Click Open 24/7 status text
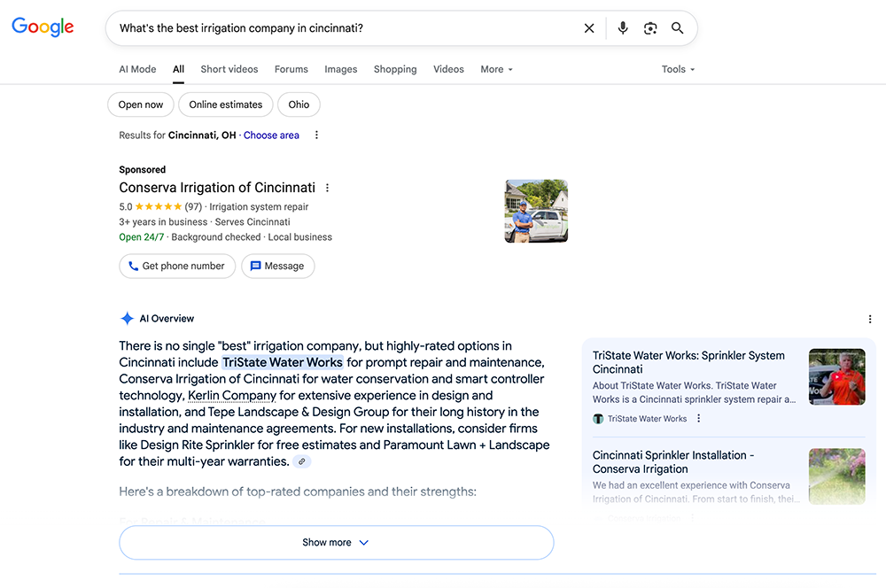 pos(141,237)
